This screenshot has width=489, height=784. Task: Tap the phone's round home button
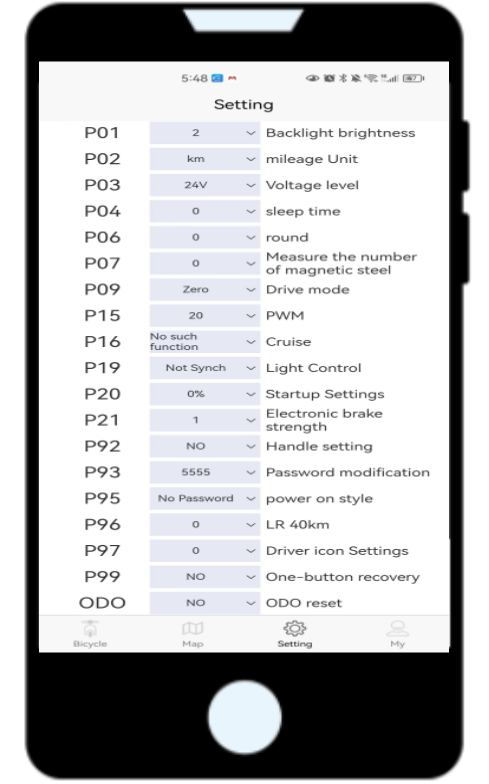pos(244,717)
